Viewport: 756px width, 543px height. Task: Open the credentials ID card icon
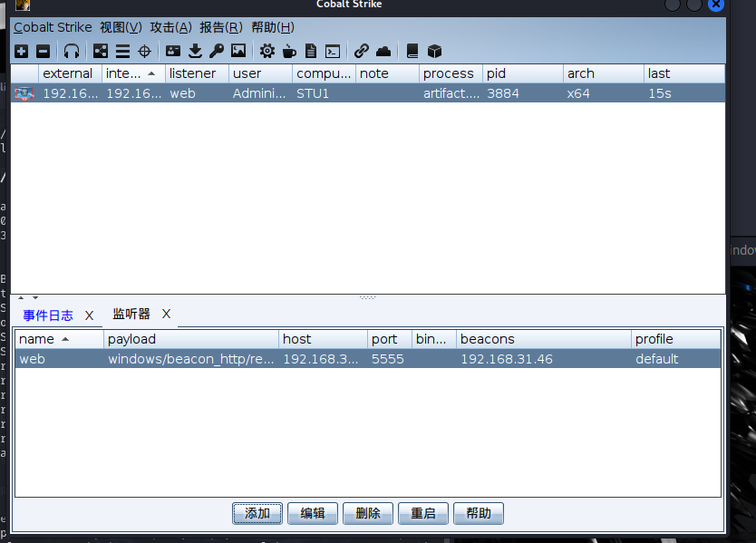[x=172, y=51]
